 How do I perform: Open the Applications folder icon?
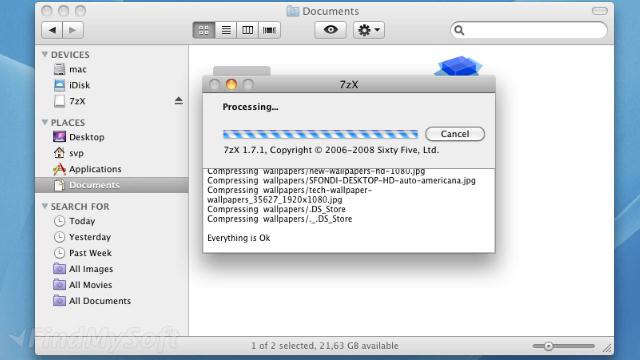59,169
